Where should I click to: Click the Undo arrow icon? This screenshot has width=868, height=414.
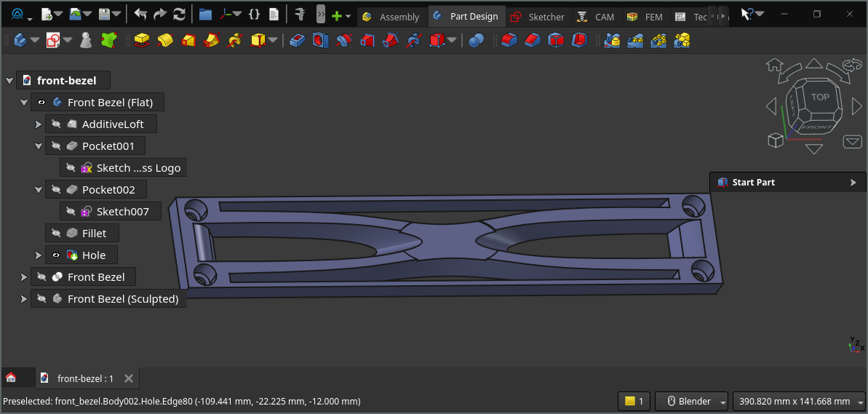140,15
